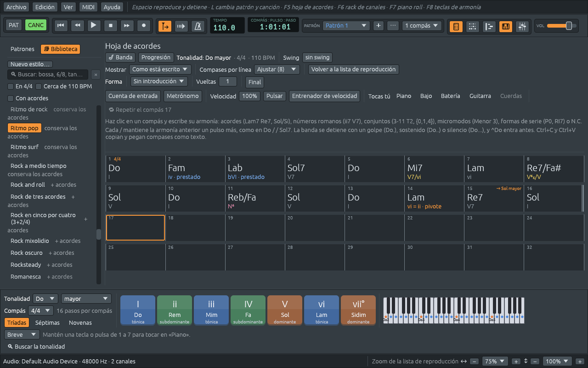Click 'Volver a la lista de reproducción'

[354, 69]
